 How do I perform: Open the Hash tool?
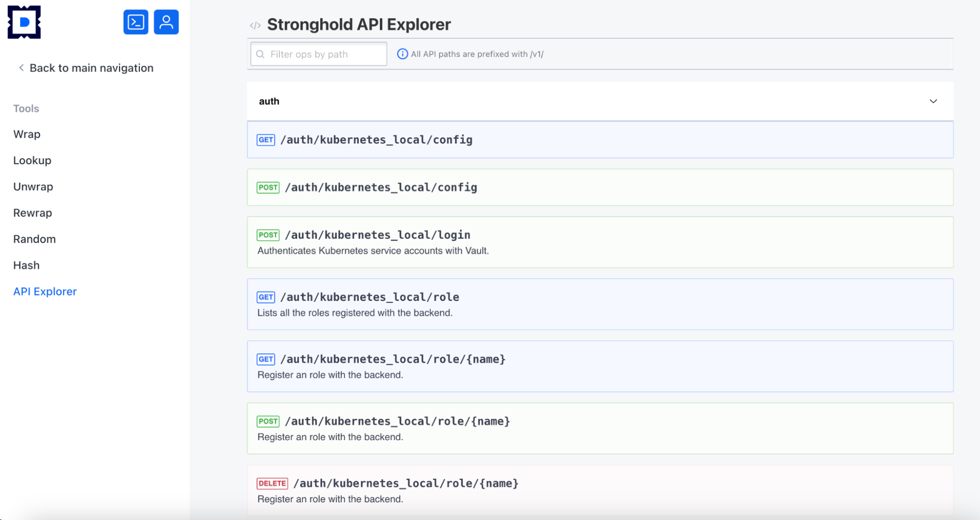click(x=26, y=265)
